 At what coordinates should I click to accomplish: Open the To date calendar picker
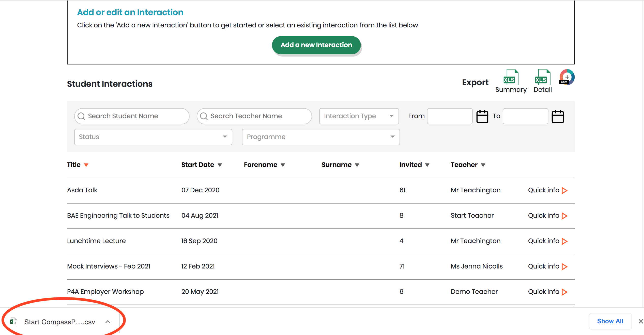click(x=558, y=116)
